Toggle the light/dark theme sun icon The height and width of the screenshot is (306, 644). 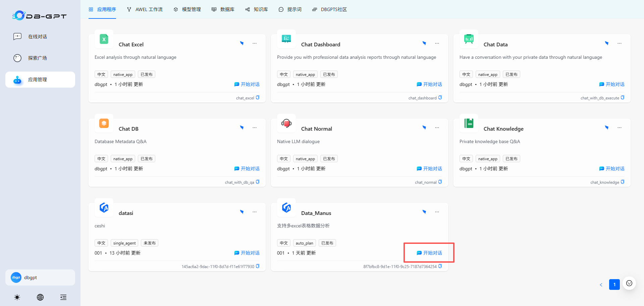tap(17, 297)
